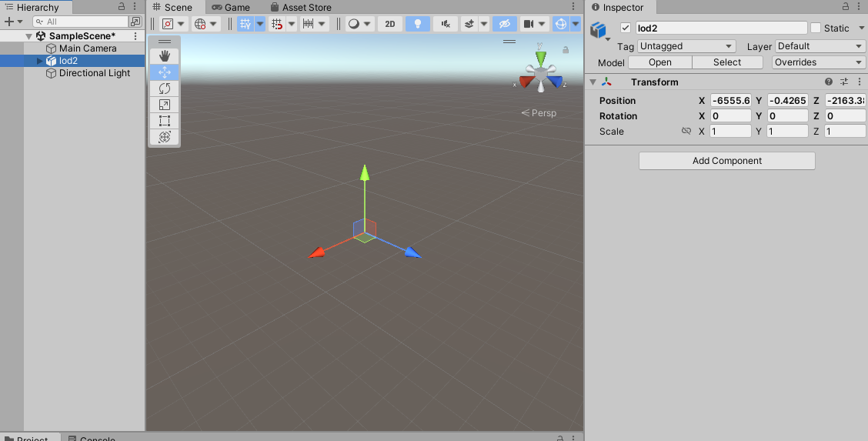
Task: Toggle hidden objects visibility eye icon
Action: point(504,24)
